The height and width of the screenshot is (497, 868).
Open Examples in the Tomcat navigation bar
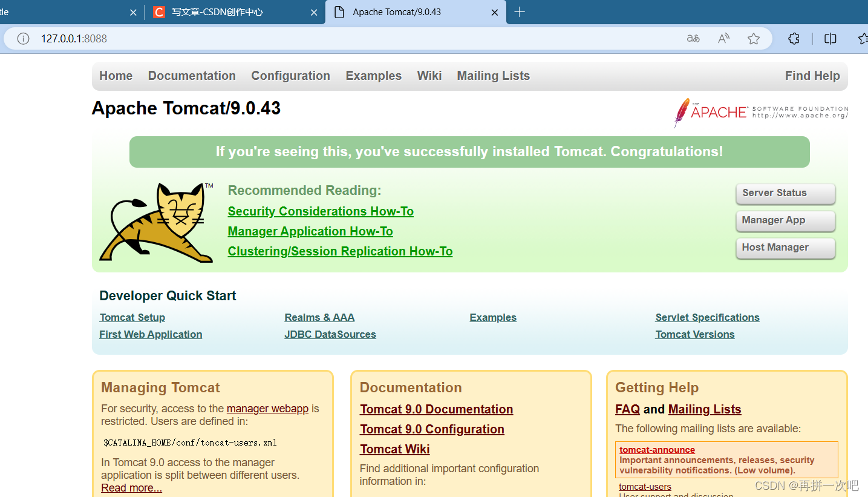(374, 76)
